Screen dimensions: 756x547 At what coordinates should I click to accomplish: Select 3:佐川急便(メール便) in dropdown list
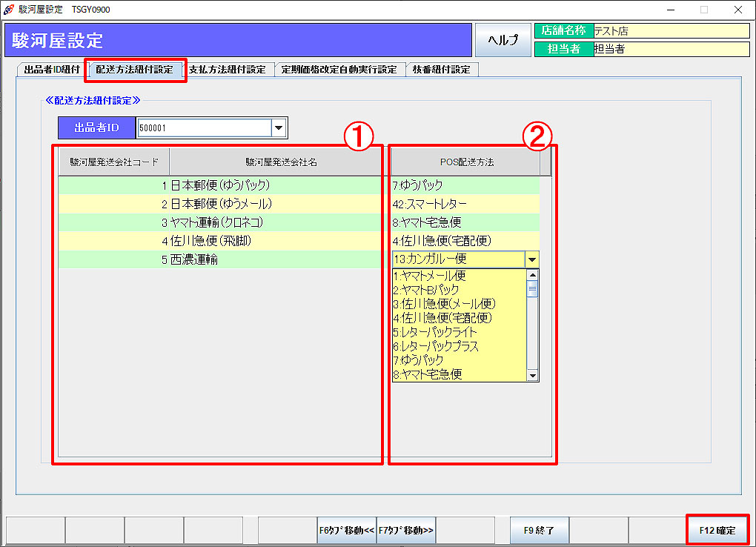point(460,304)
